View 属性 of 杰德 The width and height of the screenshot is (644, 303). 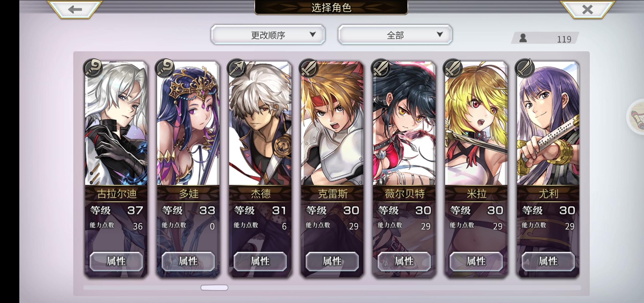pos(260,261)
